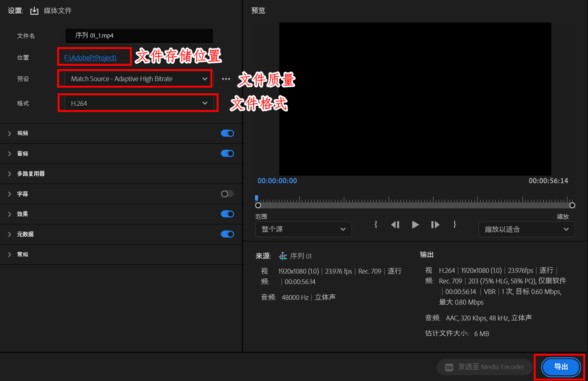Play the preview video

[x=415, y=224]
